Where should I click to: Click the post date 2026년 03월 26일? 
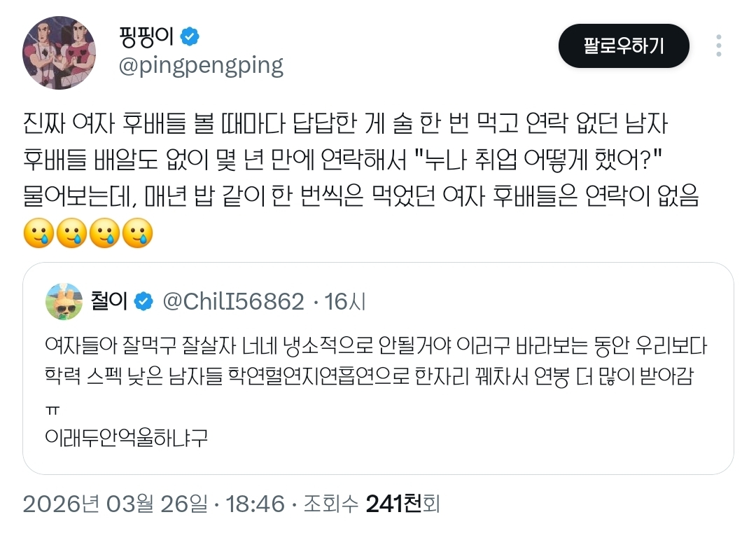click(115, 504)
